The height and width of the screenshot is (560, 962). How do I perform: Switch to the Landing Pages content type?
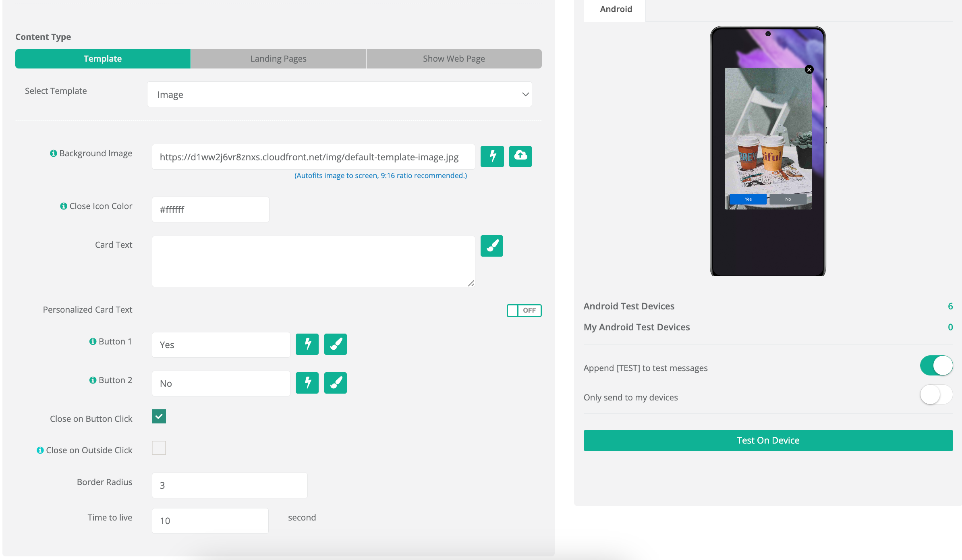point(278,59)
